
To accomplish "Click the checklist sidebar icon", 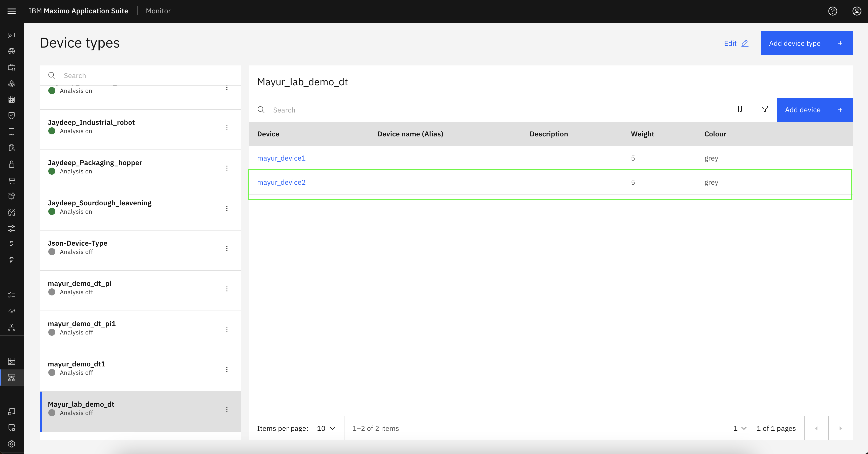I will [12, 295].
